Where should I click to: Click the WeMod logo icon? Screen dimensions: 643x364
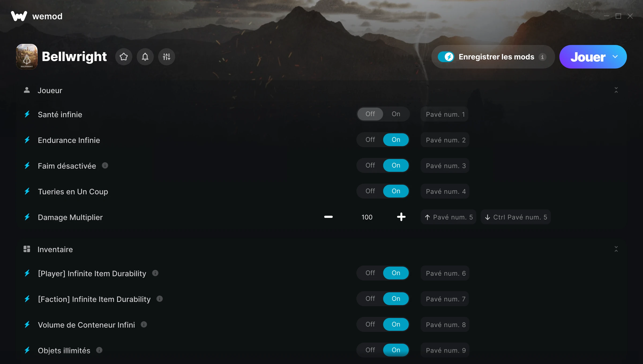[19, 16]
